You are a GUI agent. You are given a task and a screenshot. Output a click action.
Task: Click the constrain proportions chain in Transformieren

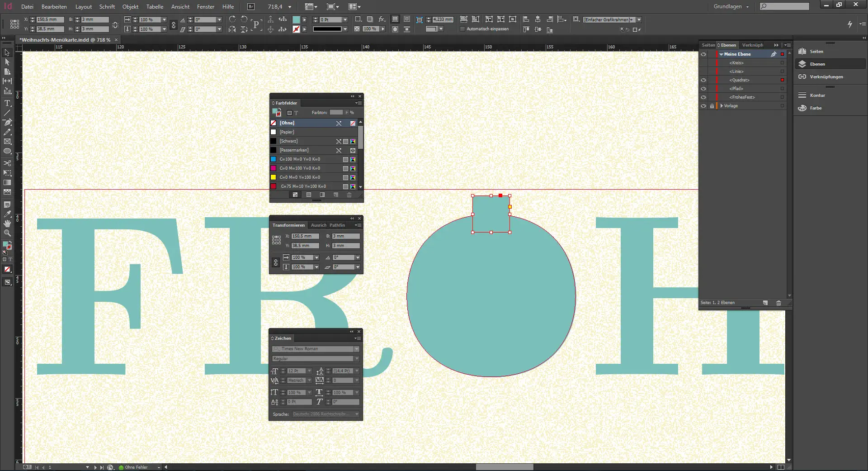(x=276, y=262)
